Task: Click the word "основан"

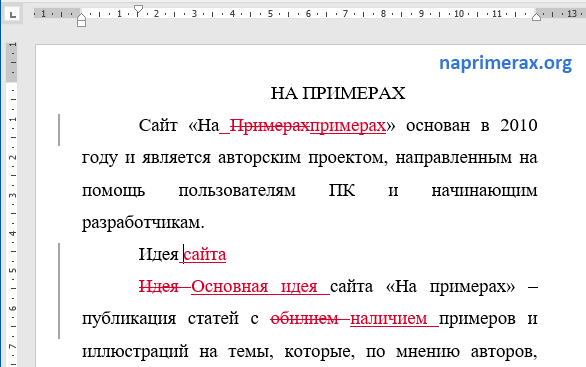Action: 438,126
